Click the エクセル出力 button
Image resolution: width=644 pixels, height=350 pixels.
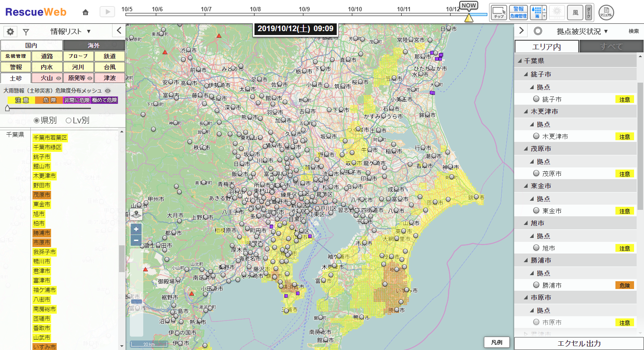pos(579,344)
